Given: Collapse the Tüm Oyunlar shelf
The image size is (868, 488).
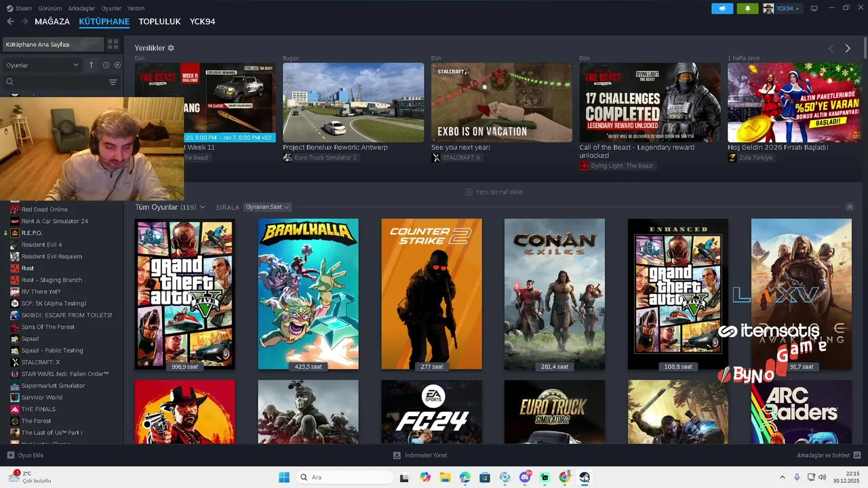Looking at the screenshot, I should [850, 207].
